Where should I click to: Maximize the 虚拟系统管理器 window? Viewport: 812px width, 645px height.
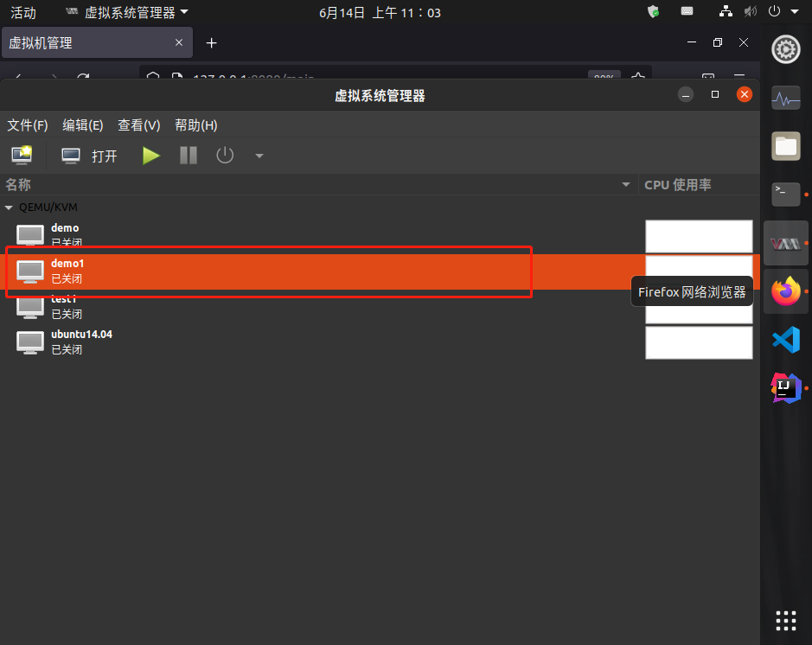point(715,94)
